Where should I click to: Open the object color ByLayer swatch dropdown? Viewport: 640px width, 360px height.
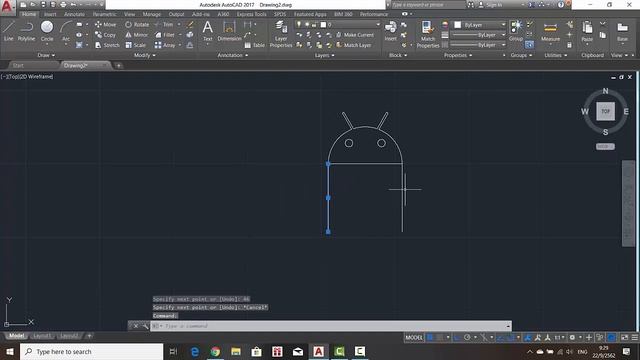coord(479,24)
